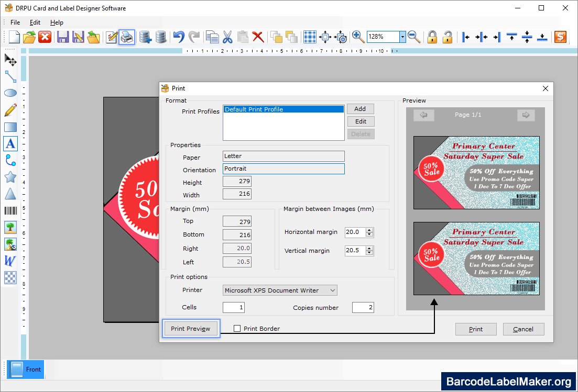Image resolution: width=578 pixels, height=392 pixels.
Task: Click Print to send the job
Action: (476, 329)
